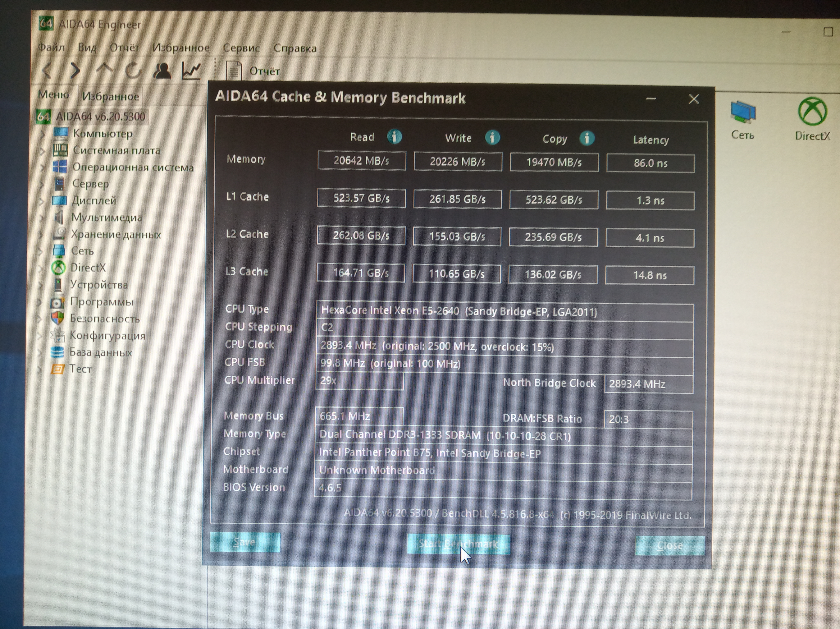Image resolution: width=840 pixels, height=629 pixels.
Task: Click the Forward navigation arrow in toolbar
Action: [75, 70]
